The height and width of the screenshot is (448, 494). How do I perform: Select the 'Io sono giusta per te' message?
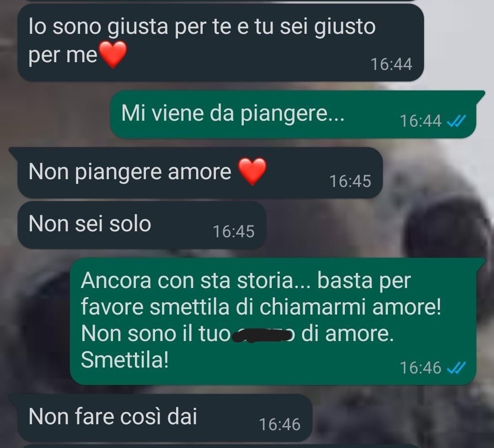(x=220, y=42)
